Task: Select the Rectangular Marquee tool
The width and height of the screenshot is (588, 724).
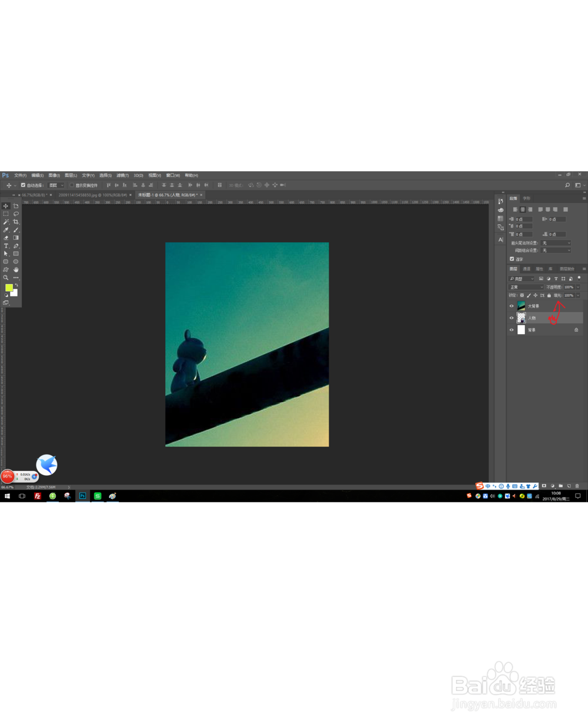Action: [6, 214]
